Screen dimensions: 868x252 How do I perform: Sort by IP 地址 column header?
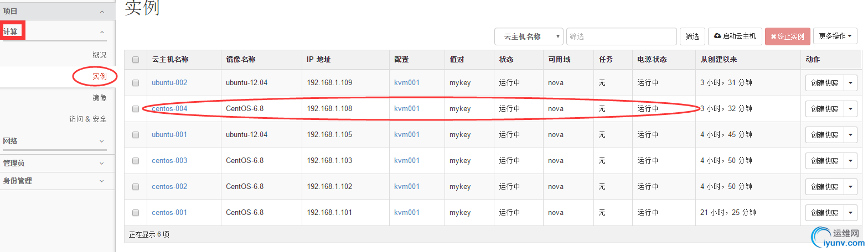319,60
